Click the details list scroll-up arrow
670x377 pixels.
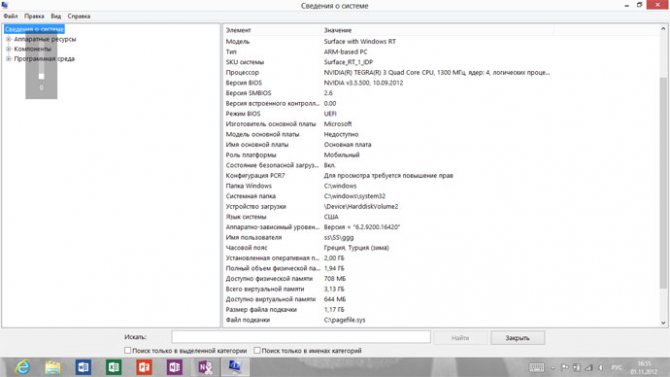pyautogui.click(x=663, y=29)
